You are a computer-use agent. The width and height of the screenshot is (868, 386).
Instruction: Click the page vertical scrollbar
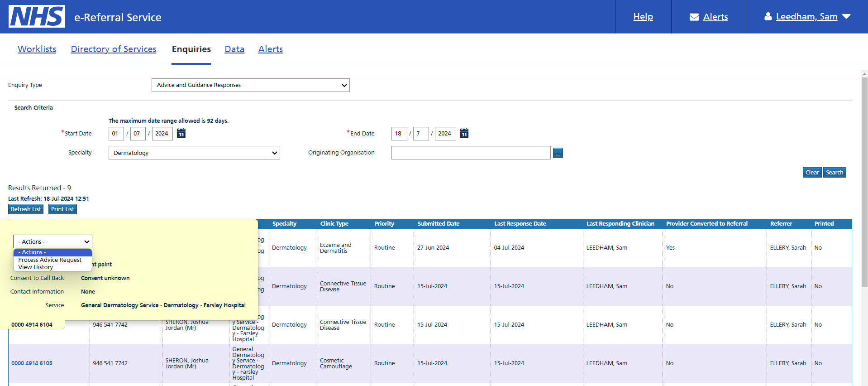click(x=864, y=181)
